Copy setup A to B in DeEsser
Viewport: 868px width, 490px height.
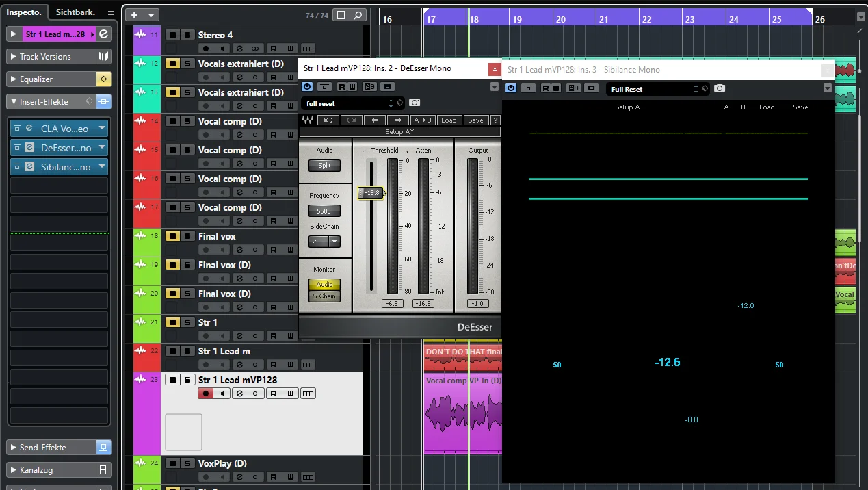[423, 120]
